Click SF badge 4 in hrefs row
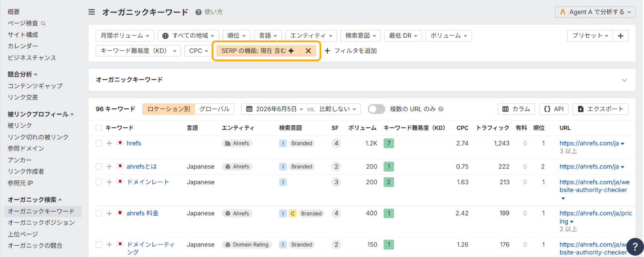 [336, 143]
